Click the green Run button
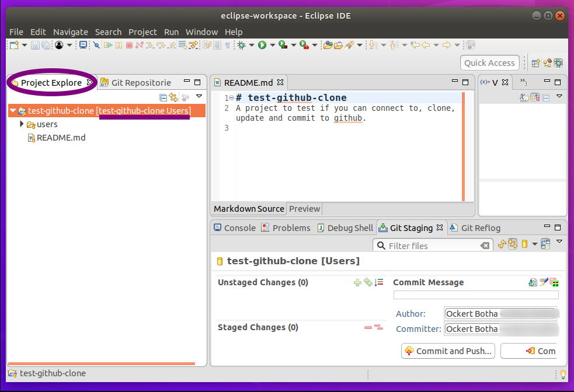 [x=262, y=45]
